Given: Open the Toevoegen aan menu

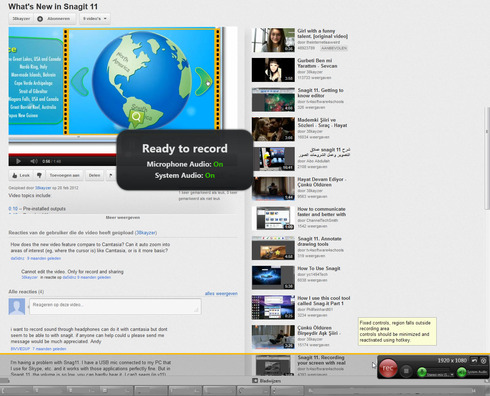Looking at the screenshot, I should pyautogui.click(x=64, y=175).
